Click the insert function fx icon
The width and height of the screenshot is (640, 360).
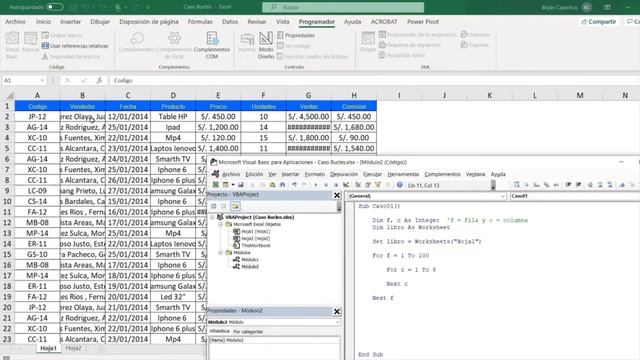click(x=99, y=80)
